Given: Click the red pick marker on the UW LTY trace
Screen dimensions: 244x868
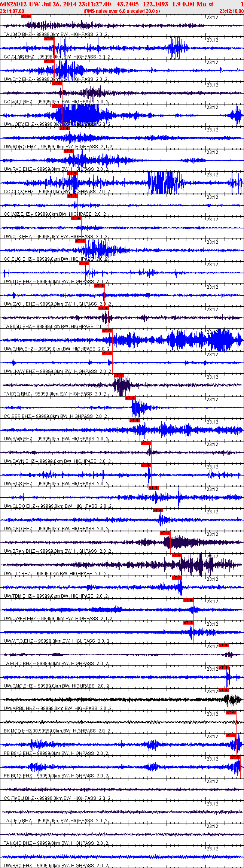Looking at the screenshot, I should click(177, 555).
